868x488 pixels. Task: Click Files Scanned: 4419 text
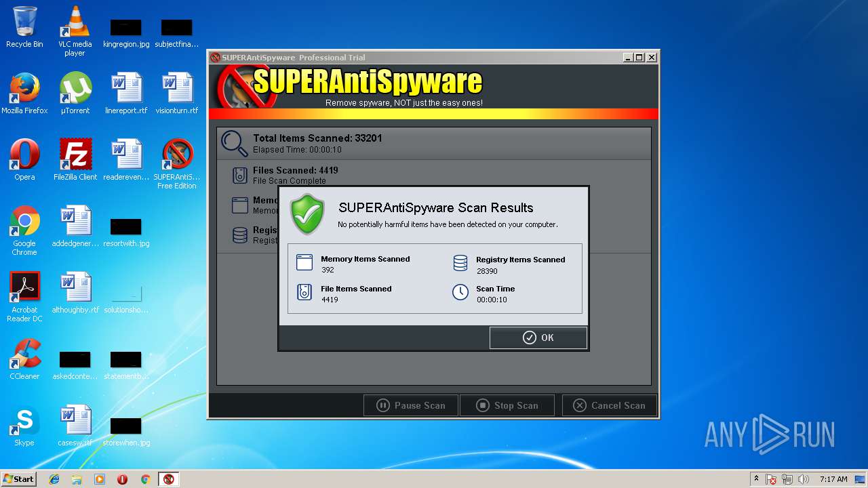tap(296, 170)
